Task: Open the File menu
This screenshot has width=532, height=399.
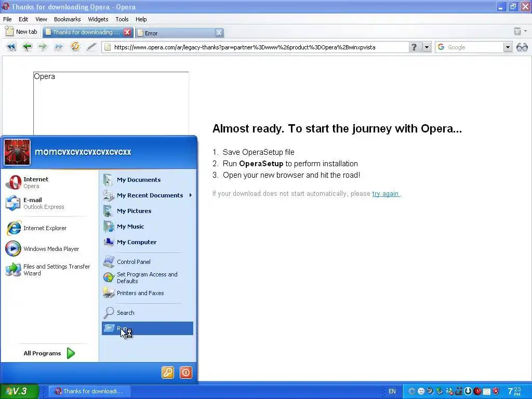Action: click(x=7, y=19)
